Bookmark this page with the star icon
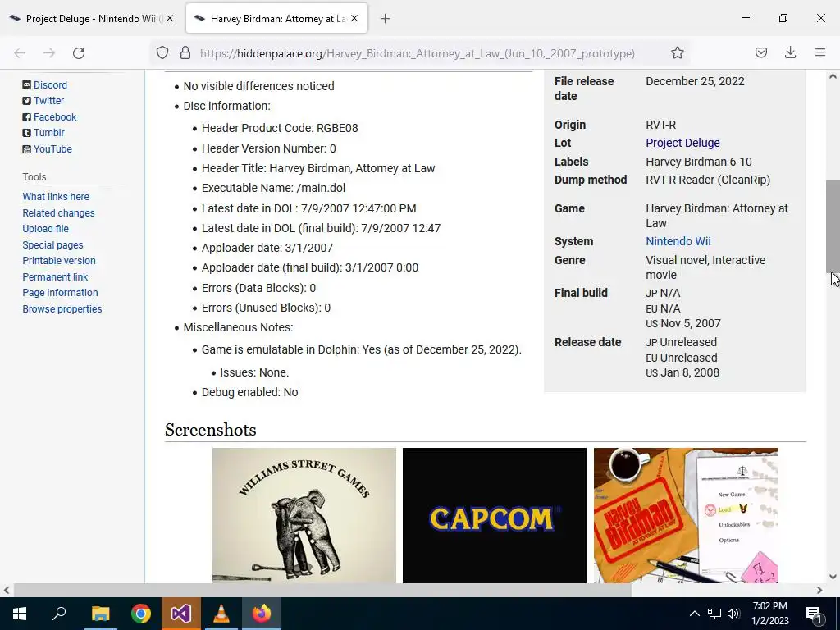 [677, 53]
